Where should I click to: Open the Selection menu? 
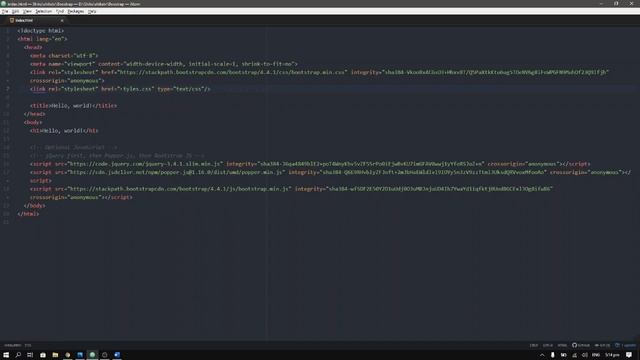tap(44, 11)
